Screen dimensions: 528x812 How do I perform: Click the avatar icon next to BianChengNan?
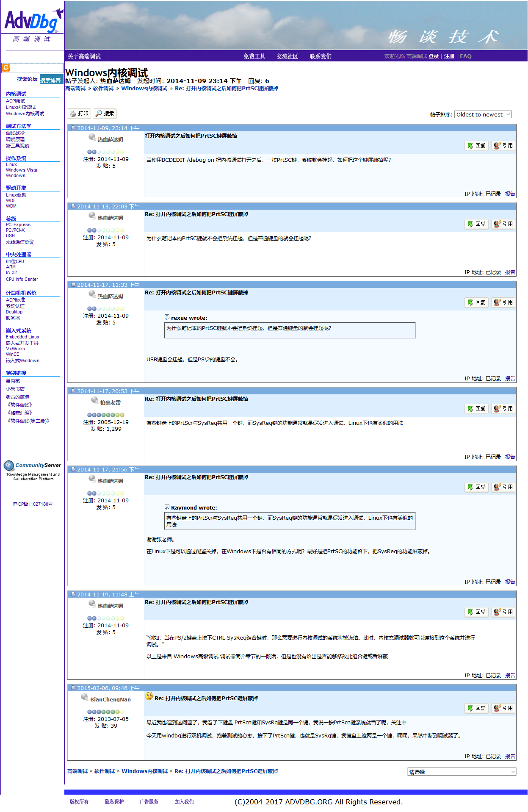click(84, 697)
